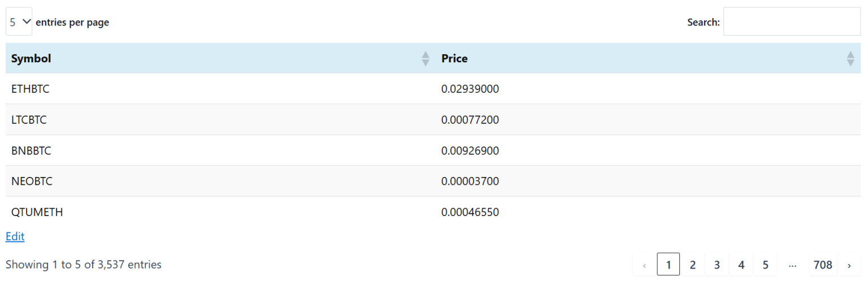
Task: Sort table by Price column header
Action: click(x=648, y=58)
